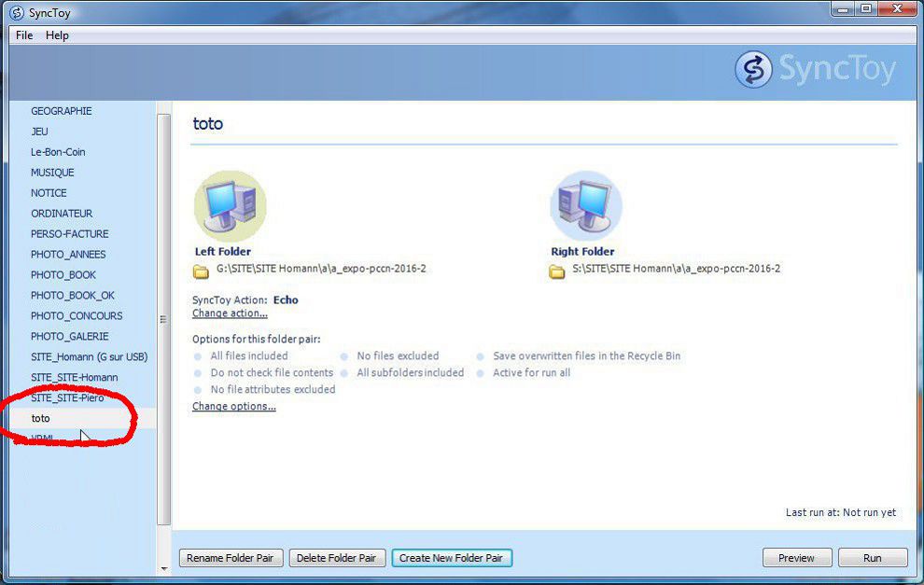
Task: Select the ORDINATEUR folder pair
Action: click(62, 214)
